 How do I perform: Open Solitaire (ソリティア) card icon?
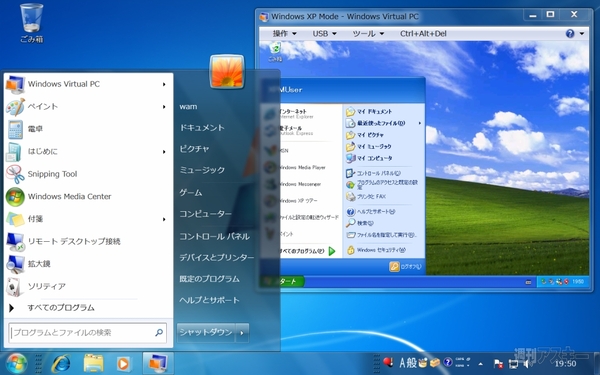point(14,287)
